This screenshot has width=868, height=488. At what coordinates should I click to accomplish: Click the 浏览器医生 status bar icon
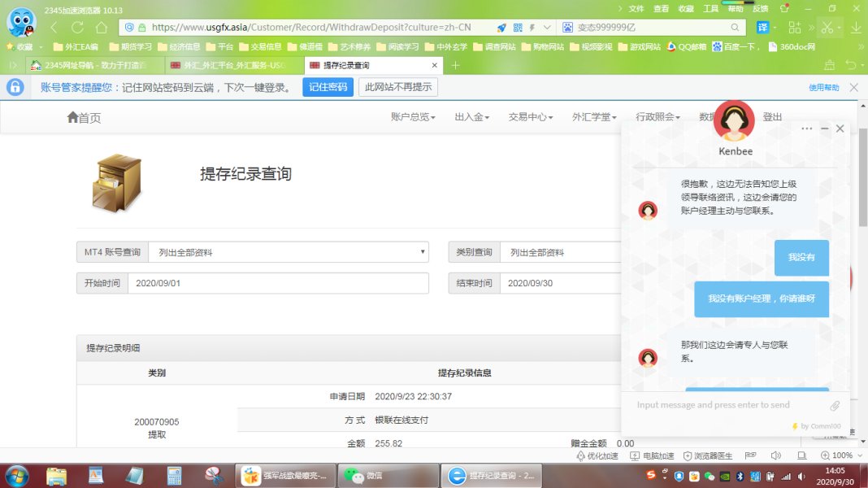(x=708, y=455)
